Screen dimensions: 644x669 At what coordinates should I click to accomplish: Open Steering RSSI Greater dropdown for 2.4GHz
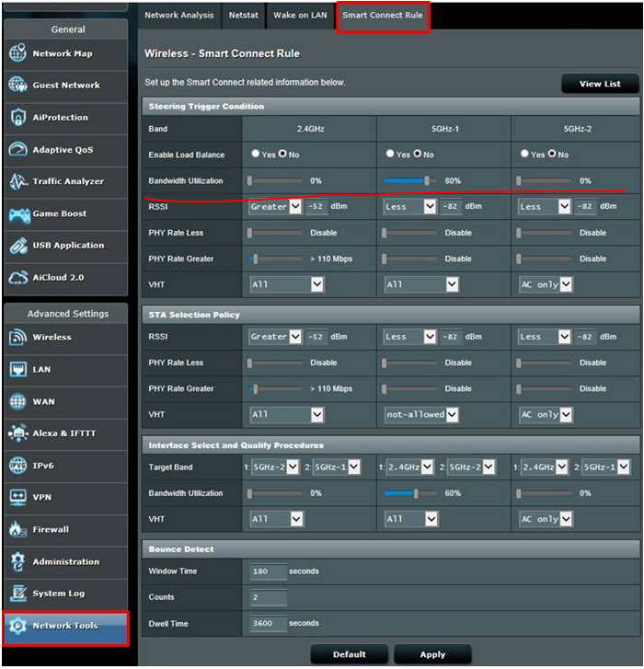pos(275,206)
